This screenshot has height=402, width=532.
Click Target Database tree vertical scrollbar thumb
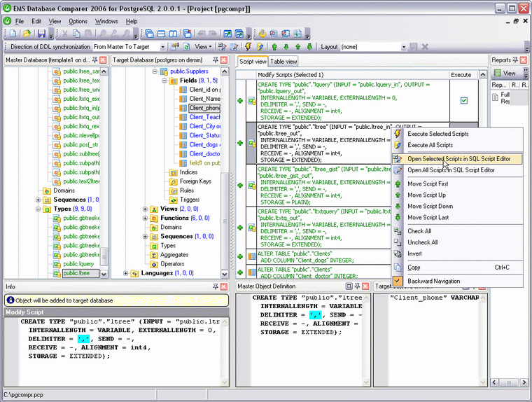click(x=224, y=221)
